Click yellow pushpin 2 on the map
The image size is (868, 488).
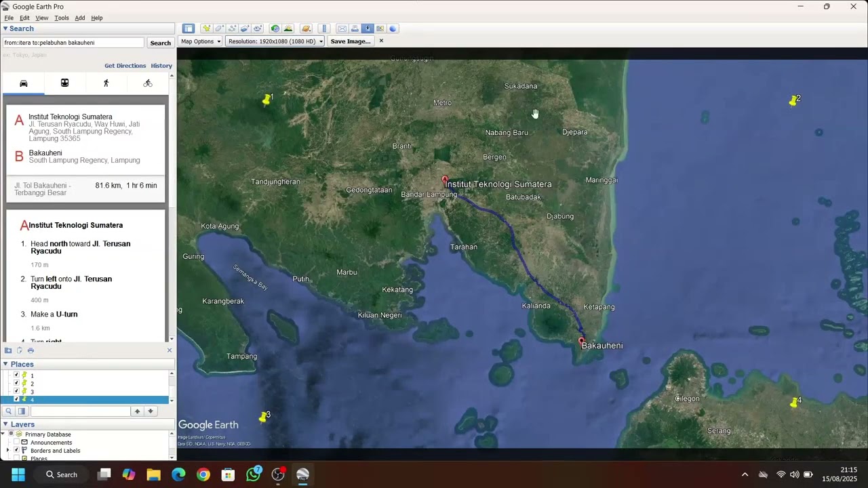[793, 101]
